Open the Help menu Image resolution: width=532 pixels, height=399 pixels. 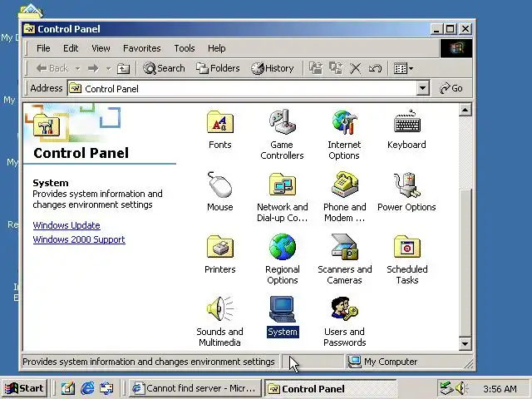tap(216, 48)
